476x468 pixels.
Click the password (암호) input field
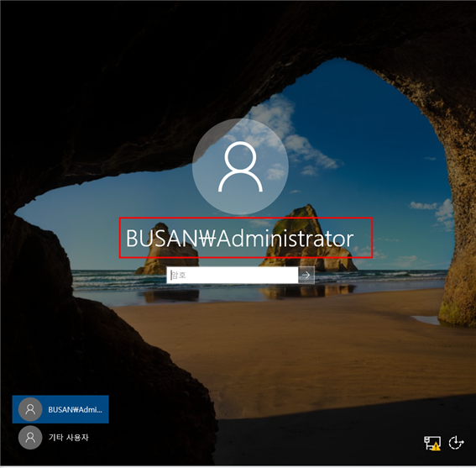pos(233,275)
